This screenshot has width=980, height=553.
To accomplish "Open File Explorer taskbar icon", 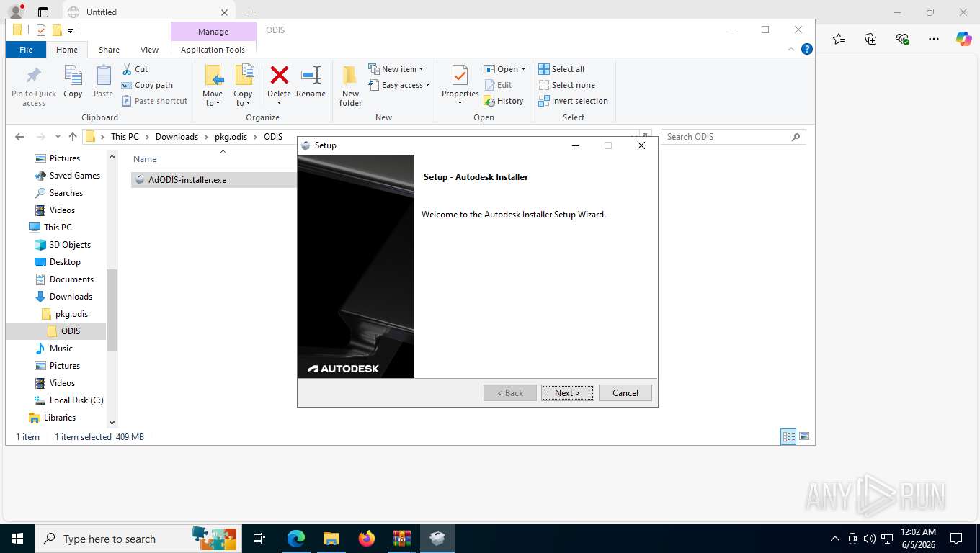I will 331,539.
